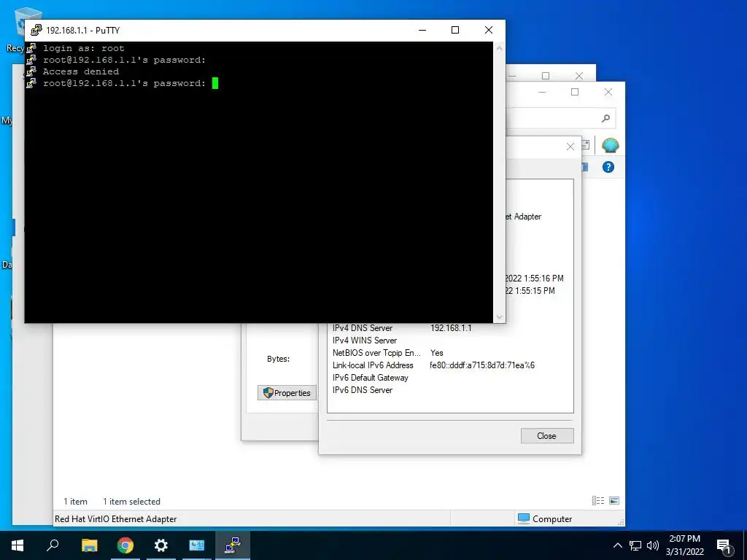Click the PuTTY scrollbar up arrow

(499, 48)
